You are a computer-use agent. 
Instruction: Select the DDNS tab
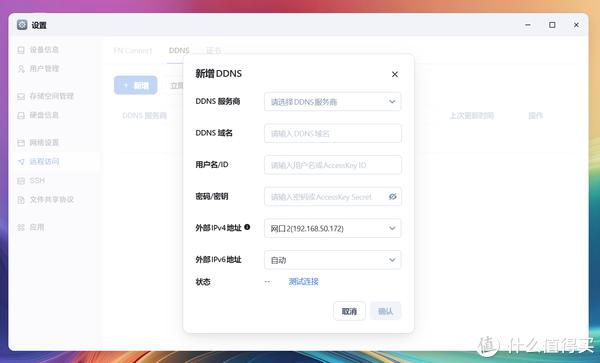tap(179, 50)
